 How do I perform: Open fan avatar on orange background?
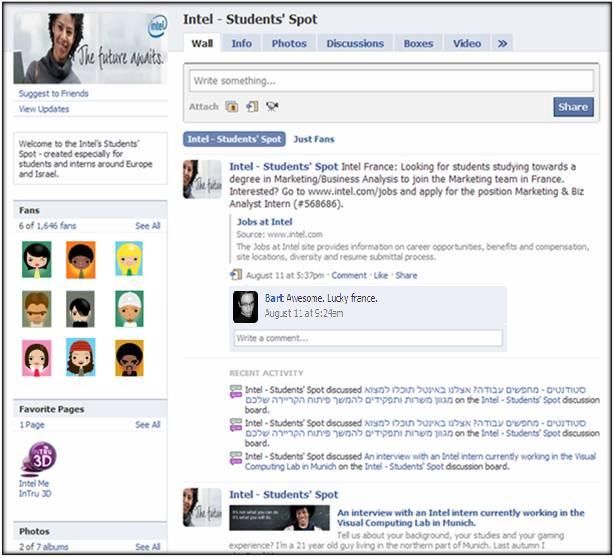coord(81,260)
